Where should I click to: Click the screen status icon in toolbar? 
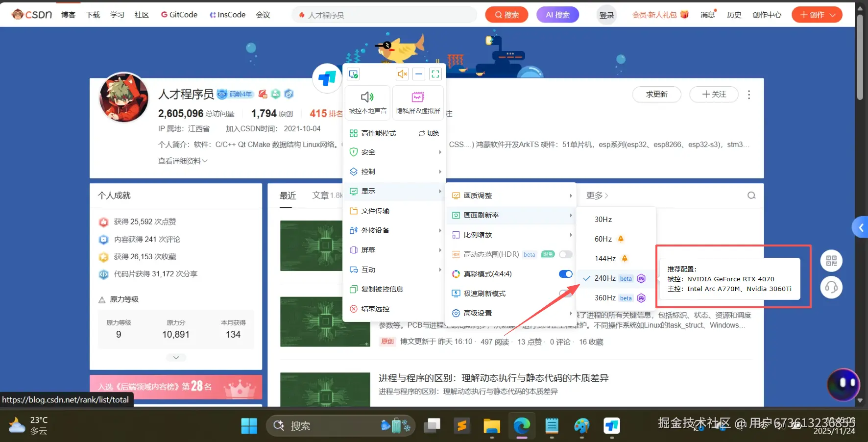[354, 74]
